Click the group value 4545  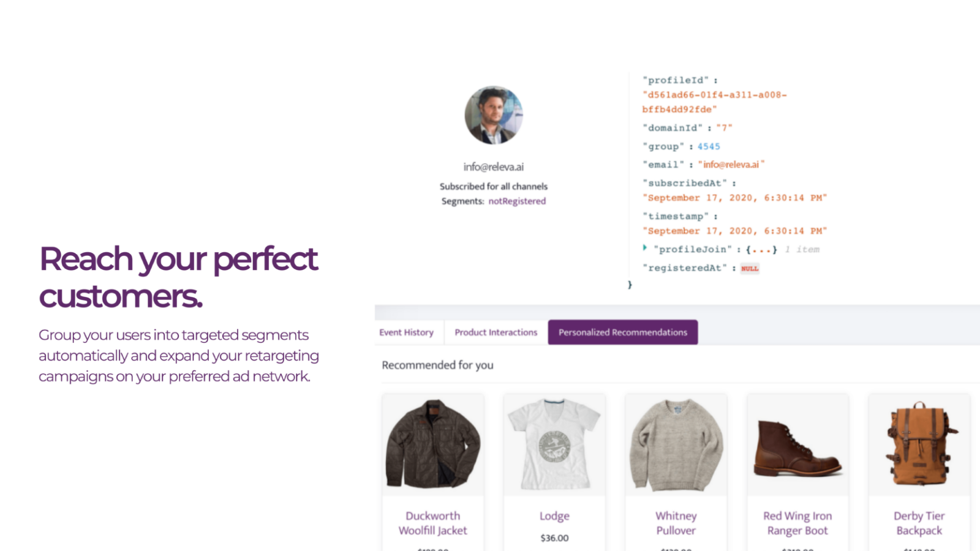[709, 146]
